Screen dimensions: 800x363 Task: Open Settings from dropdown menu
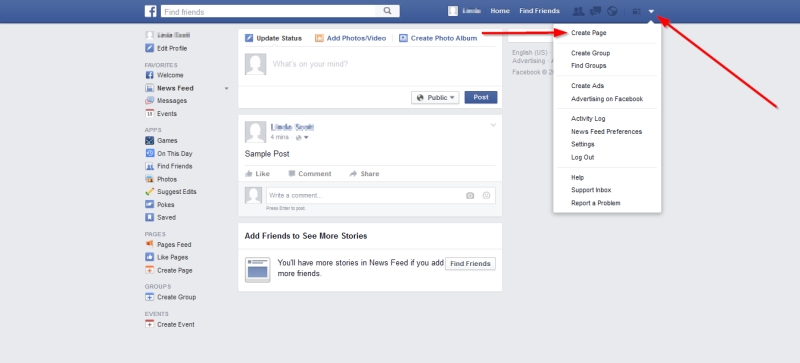(583, 144)
